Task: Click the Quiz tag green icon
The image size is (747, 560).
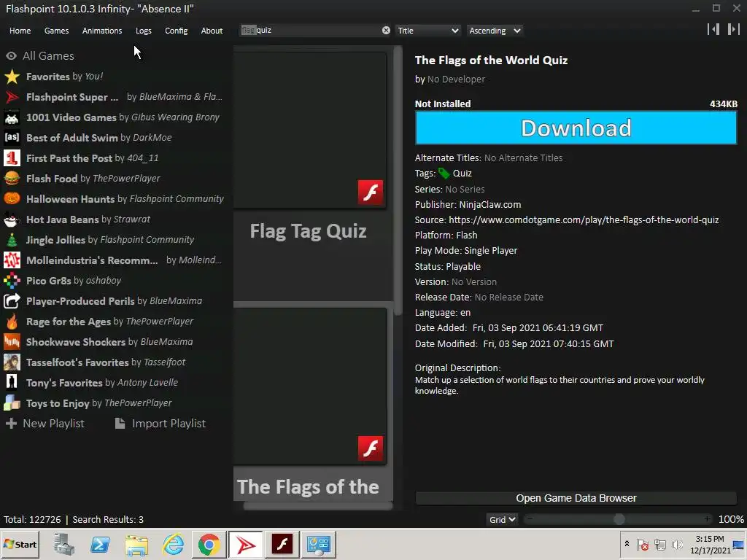Action: tap(444, 174)
